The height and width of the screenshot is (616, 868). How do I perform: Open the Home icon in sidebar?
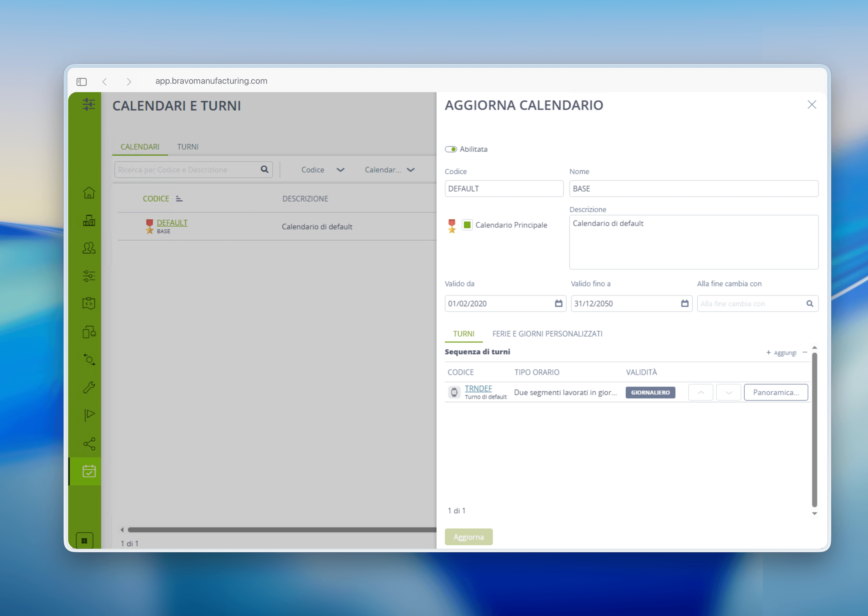(89, 192)
